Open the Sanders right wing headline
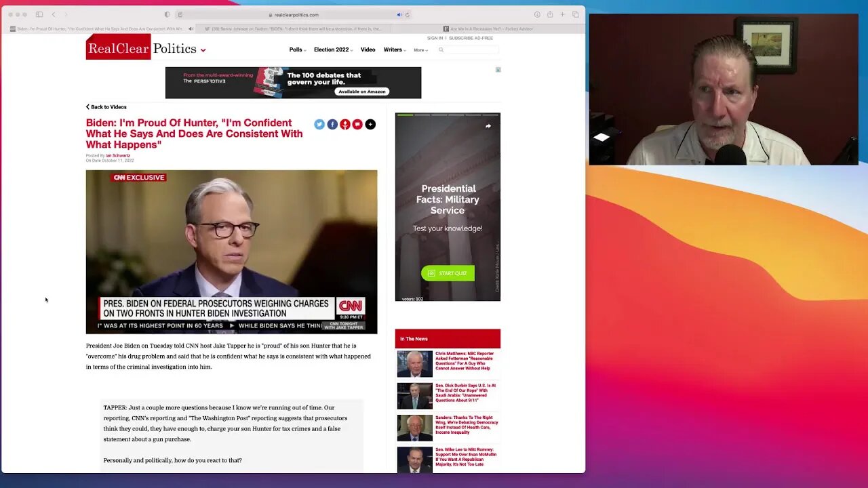 click(x=467, y=425)
